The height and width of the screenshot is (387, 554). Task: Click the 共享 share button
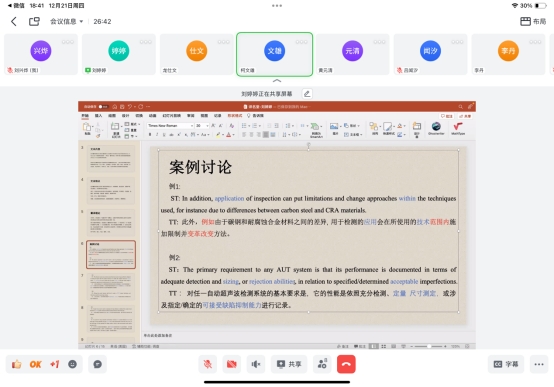point(289,364)
